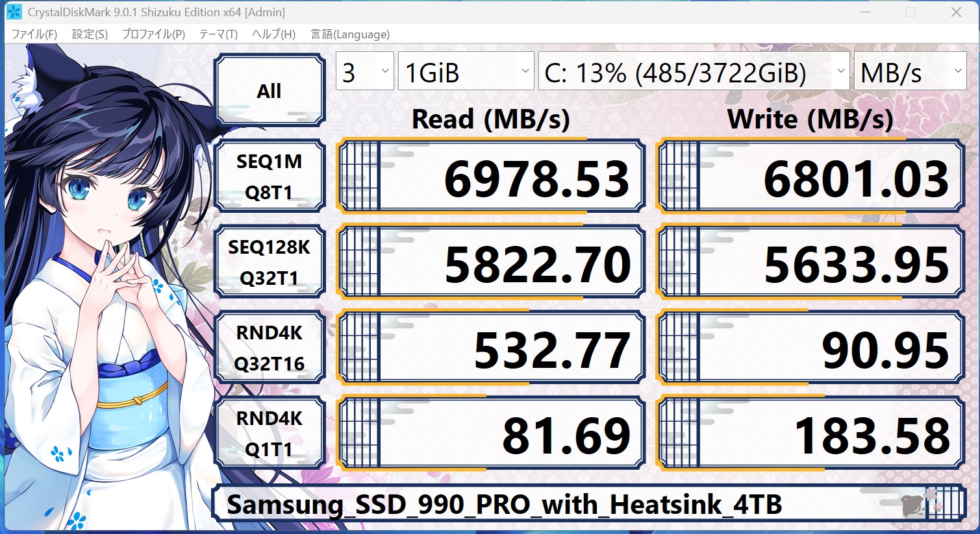Select the RND4K Q32T16 write result 90.95
The image size is (980, 534).
point(810,348)
